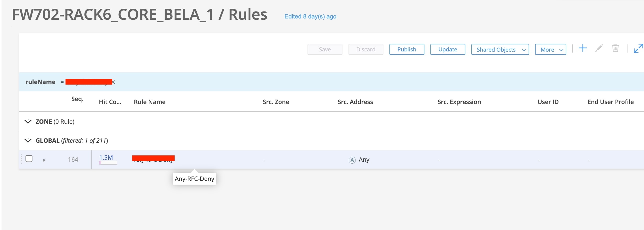The height and width of the screenshot is (230, 644).
Task: Open the Shared Objects dropdown
Action: [x=500, y=49]
